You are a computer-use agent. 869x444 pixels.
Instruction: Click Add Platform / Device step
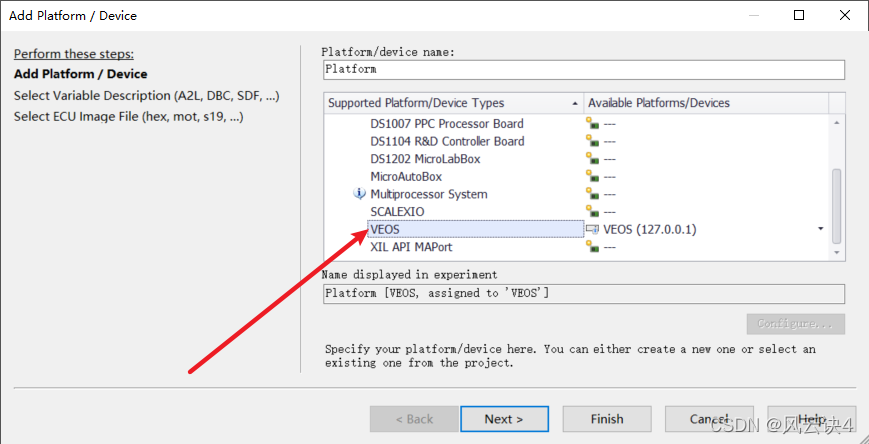[81, 74]
